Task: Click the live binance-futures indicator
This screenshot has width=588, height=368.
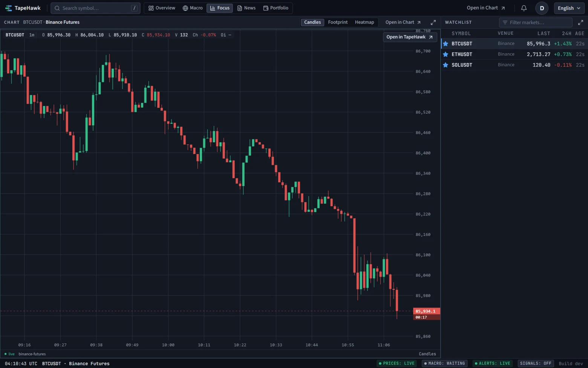Action: [25, 354]
